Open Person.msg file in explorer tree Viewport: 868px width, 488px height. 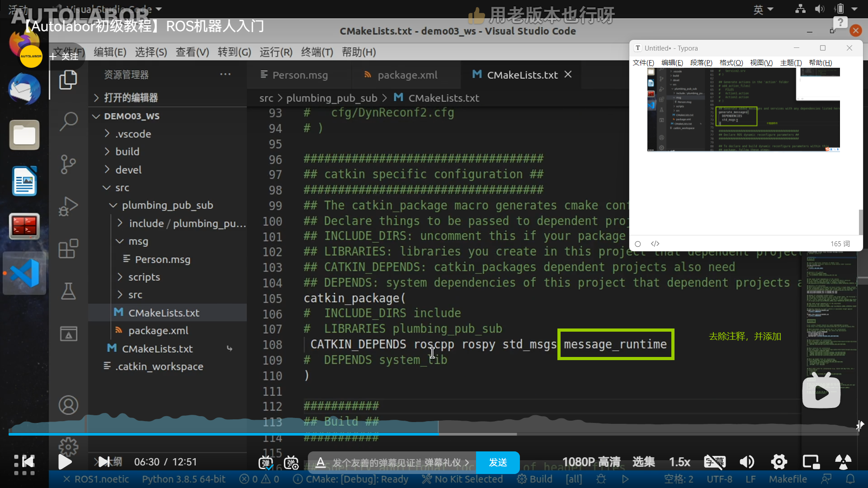point(163,259)
